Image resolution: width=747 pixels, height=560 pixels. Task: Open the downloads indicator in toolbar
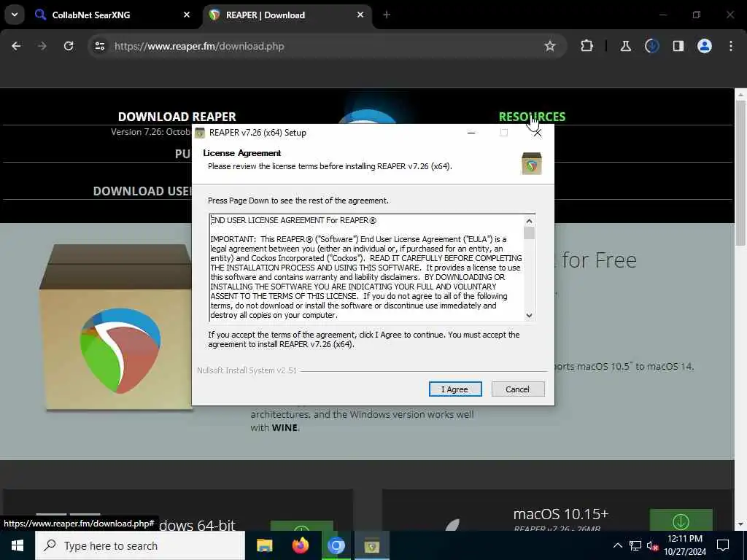pyautogui.click(x=651, y=46)
